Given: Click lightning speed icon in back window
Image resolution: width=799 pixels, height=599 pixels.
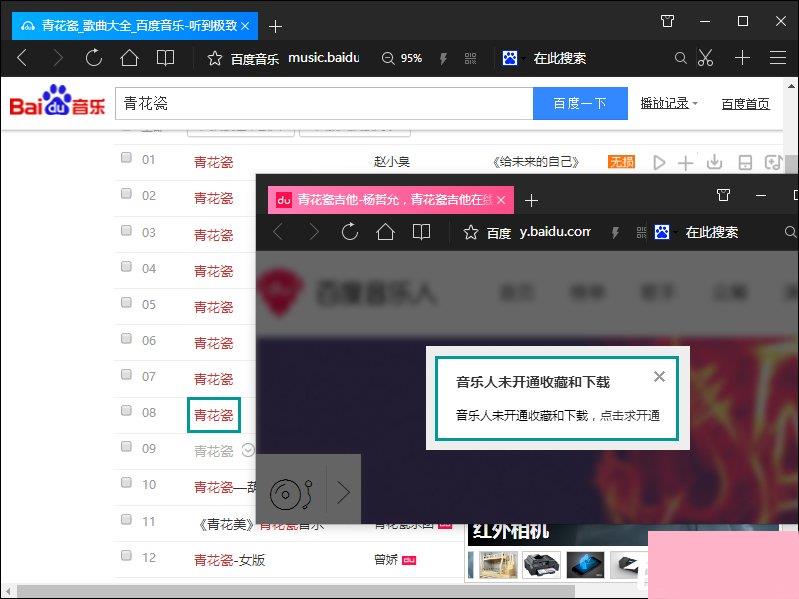Looking at the screenshot, I should coord(443,59).
